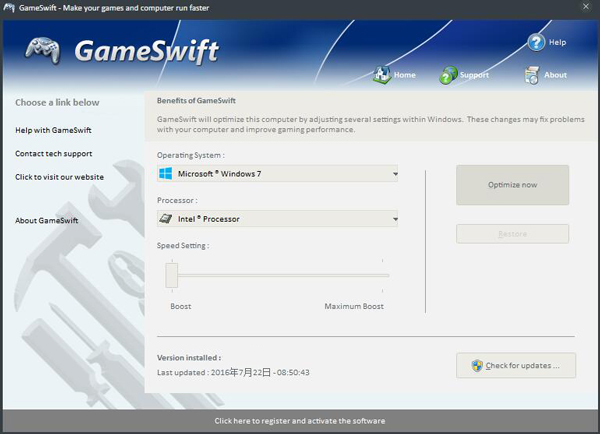
Task: Click the Home house icon
Action: tap(382, 75)
